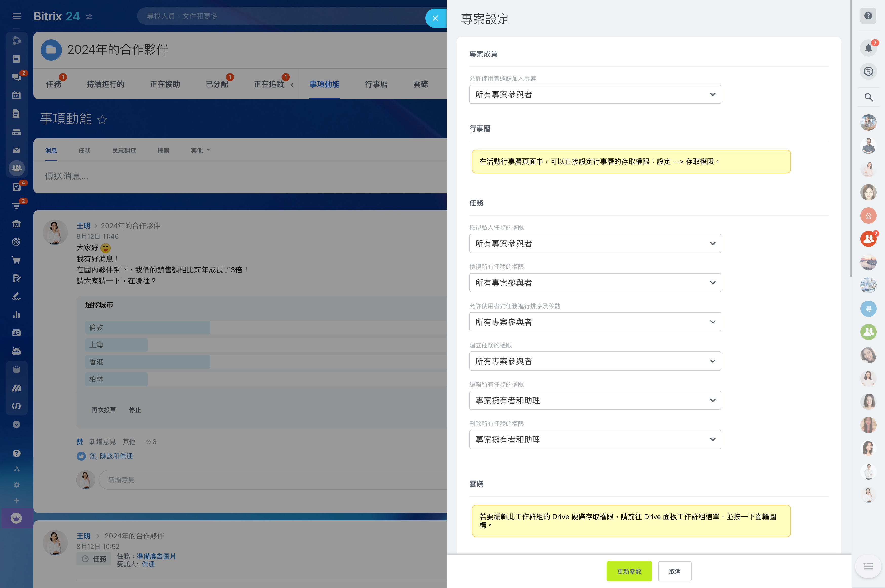Click the 更新參數 button

coord(629,571)
